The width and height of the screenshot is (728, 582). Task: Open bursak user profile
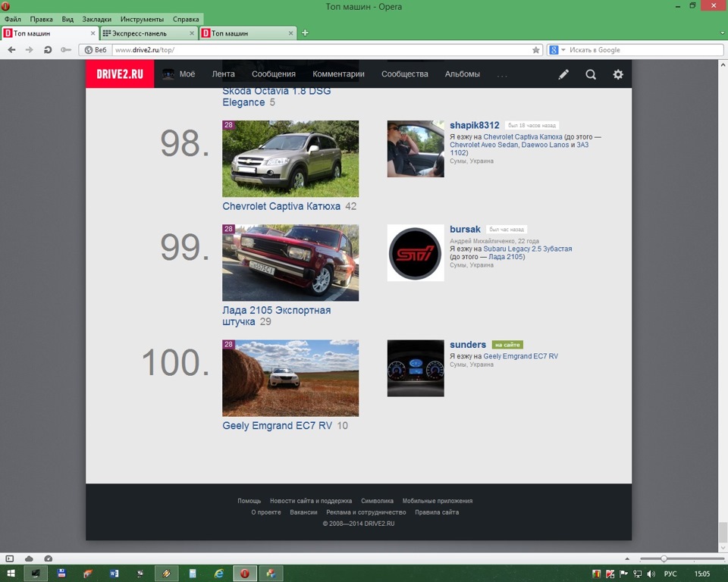tap(465, 230)
